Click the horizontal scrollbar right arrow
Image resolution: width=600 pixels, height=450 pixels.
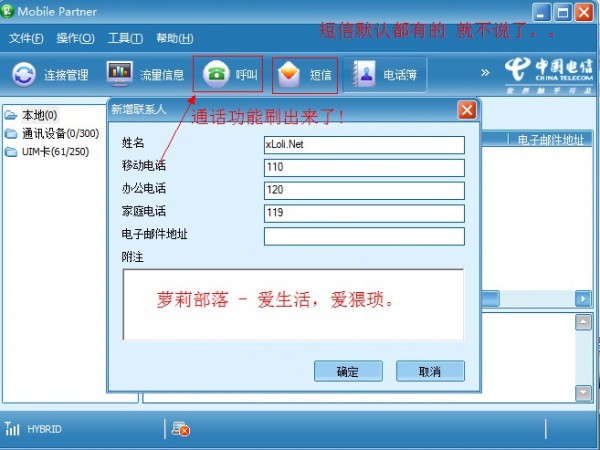[x=583, y=298]
